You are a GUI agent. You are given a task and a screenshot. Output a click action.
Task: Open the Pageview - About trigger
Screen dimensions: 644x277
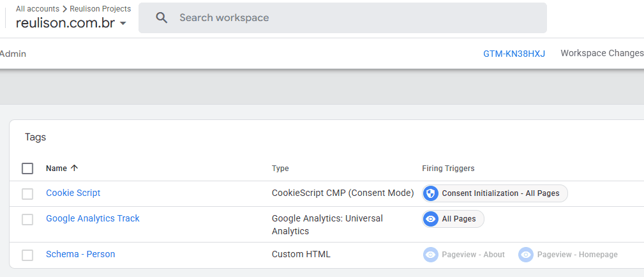coord(464,255)
